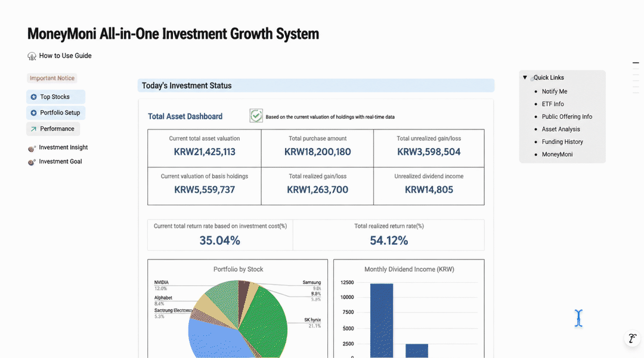The height and width of the screenshot is (358, 644).
Task: Open the Notify Me quick link
Action: tap(555, 91)
